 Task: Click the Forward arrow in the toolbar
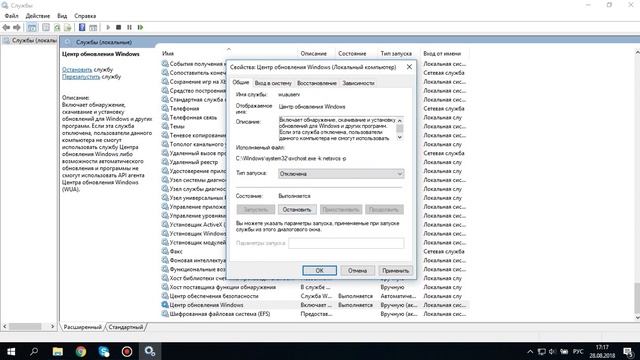click(x=17, y=27)
